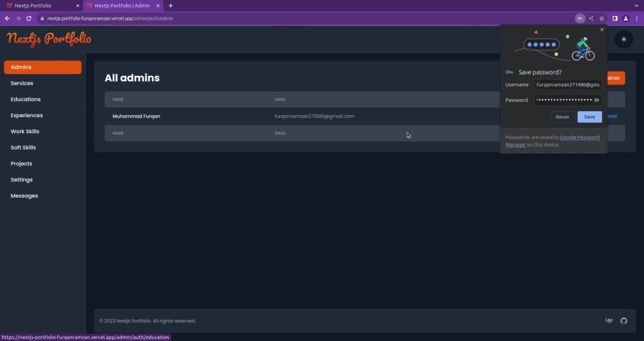Toggle the light/dark theme sun button

(623, 39)
